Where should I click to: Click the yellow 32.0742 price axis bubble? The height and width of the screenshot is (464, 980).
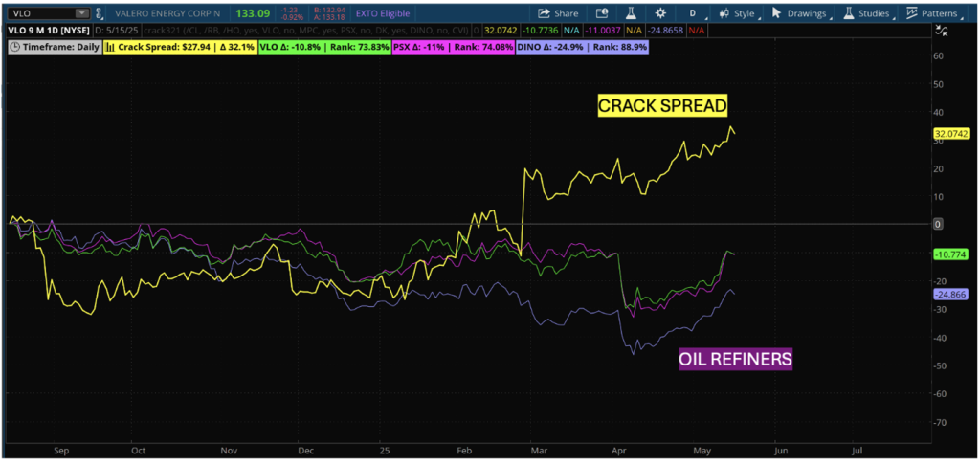click(950, 133)
